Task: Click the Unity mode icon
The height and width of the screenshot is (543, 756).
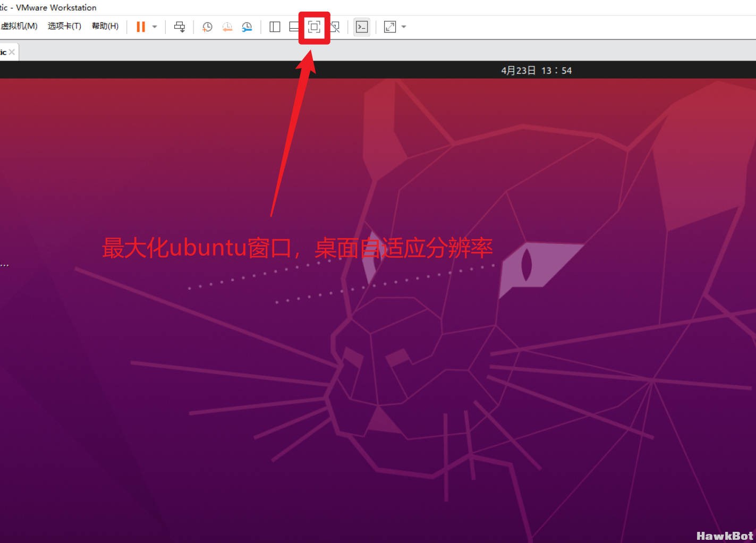Action: pyautogui.click(x=335, y=27)
